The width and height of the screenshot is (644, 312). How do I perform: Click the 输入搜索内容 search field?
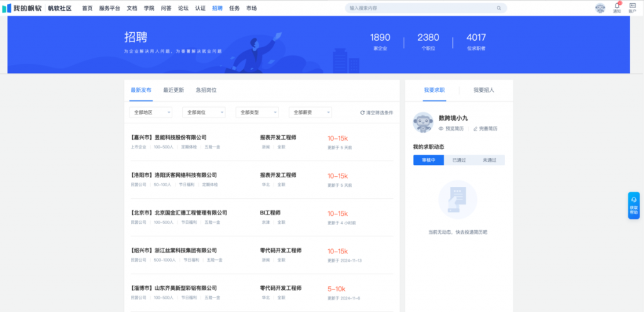(x=421, y=8)
